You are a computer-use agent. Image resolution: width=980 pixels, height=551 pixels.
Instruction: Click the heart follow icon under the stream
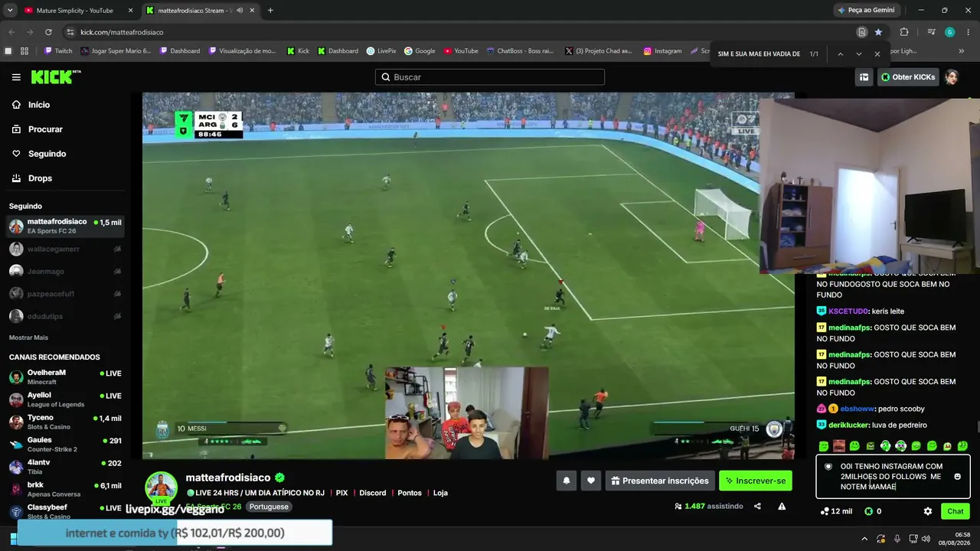point(590,481)
